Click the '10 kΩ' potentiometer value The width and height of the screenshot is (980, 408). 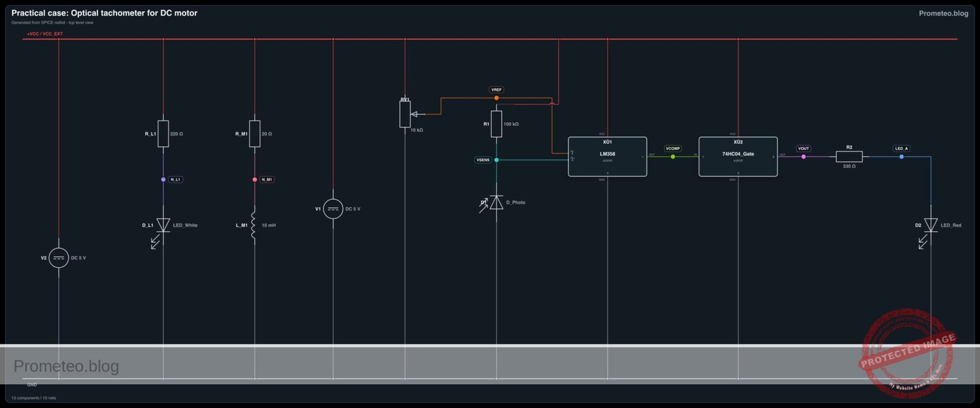pyautogui.click(x=417, y=130)
